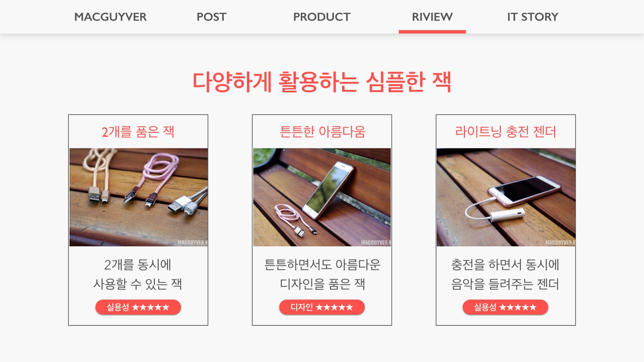Go to the PRODUCT tab
Image resolution: width=644 pixels, height=362 pixels.
point(322,17)
